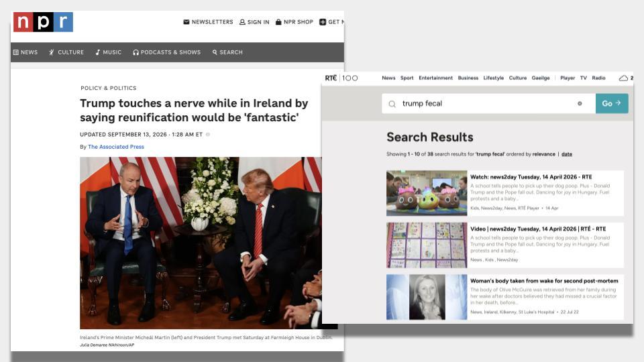Viewport: 644px width, 362px height.
Task: Click the RTÉ 100 logo
Action: (341, 78)
